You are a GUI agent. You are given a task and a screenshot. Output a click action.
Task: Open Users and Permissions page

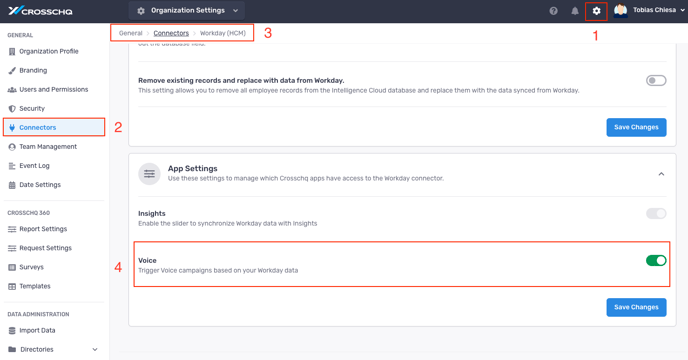[x=54, y=90]
